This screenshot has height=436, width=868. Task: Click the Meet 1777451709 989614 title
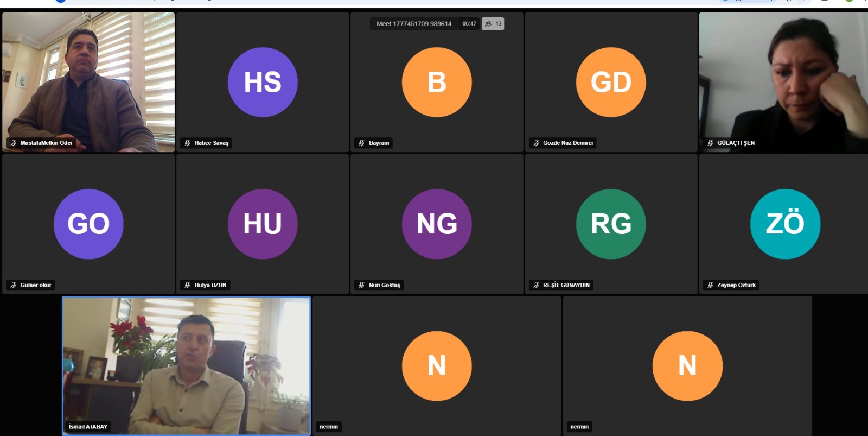coord(414,24)
